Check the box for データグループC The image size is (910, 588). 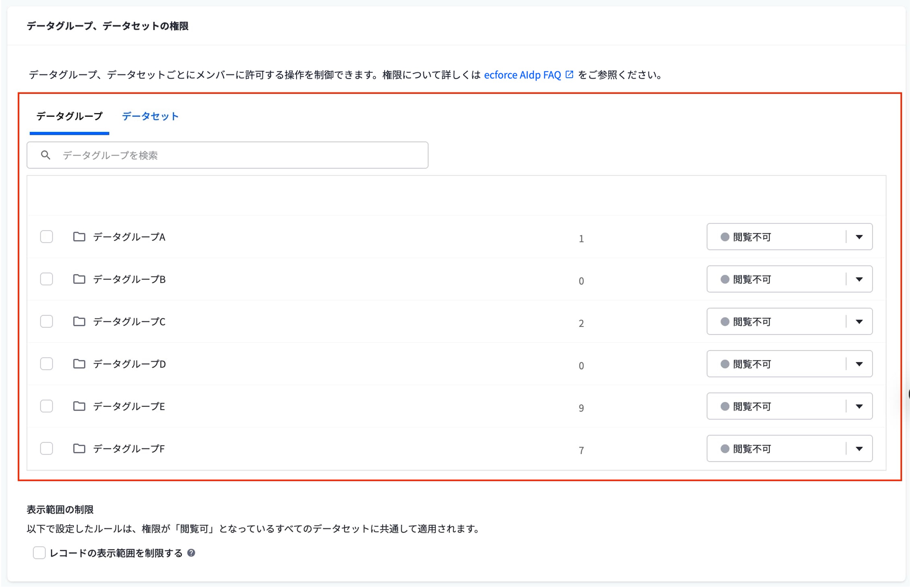[47, 321]
